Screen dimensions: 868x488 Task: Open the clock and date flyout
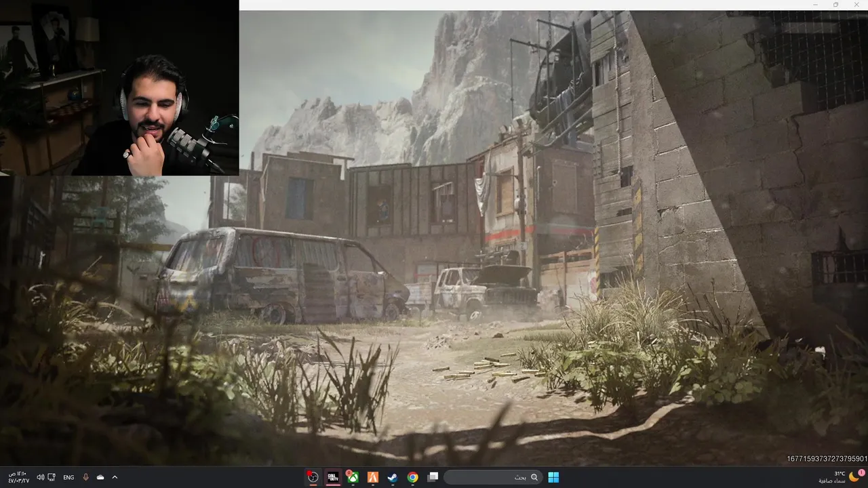18,477
